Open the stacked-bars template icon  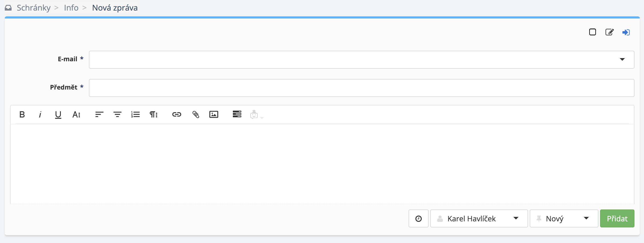point(237,114)
